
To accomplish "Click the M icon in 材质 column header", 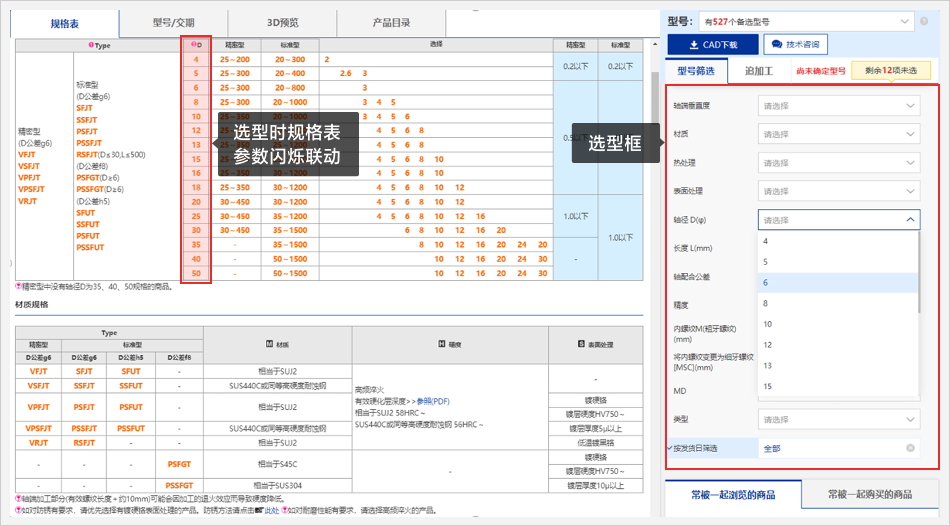I will click(269, 343).
